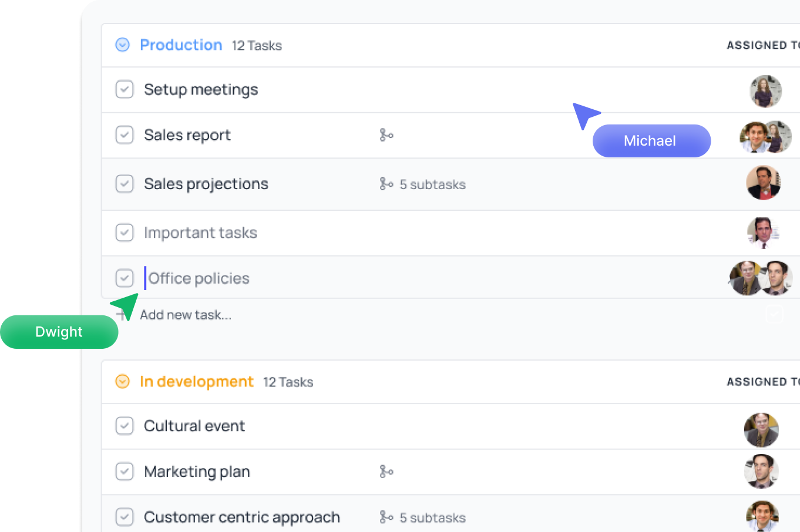
Task: Expand the 5 subtasks of Sales projections
Action: [x=432, y=184]
